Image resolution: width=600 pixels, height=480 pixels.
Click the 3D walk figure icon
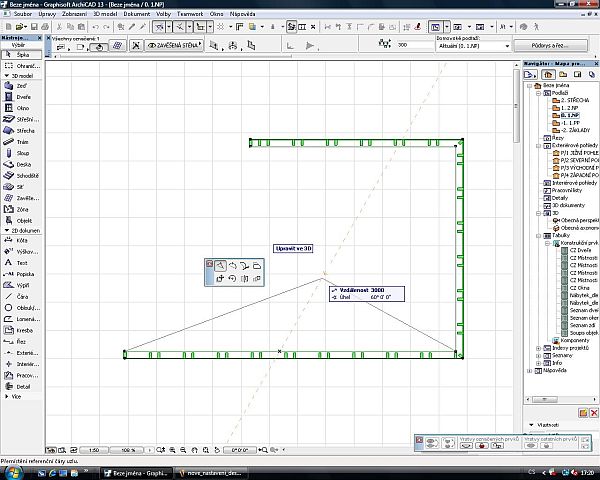click(536, 27)
